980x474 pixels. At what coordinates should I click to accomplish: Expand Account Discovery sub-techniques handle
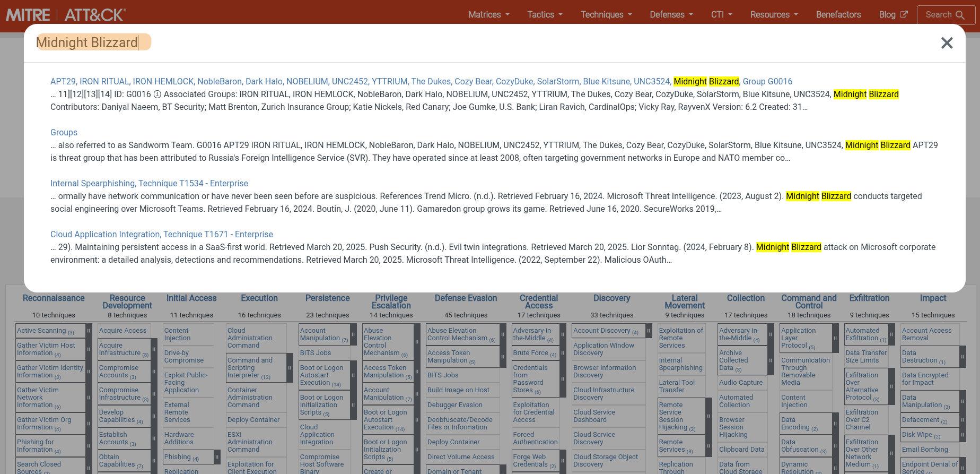click(649, 331)
